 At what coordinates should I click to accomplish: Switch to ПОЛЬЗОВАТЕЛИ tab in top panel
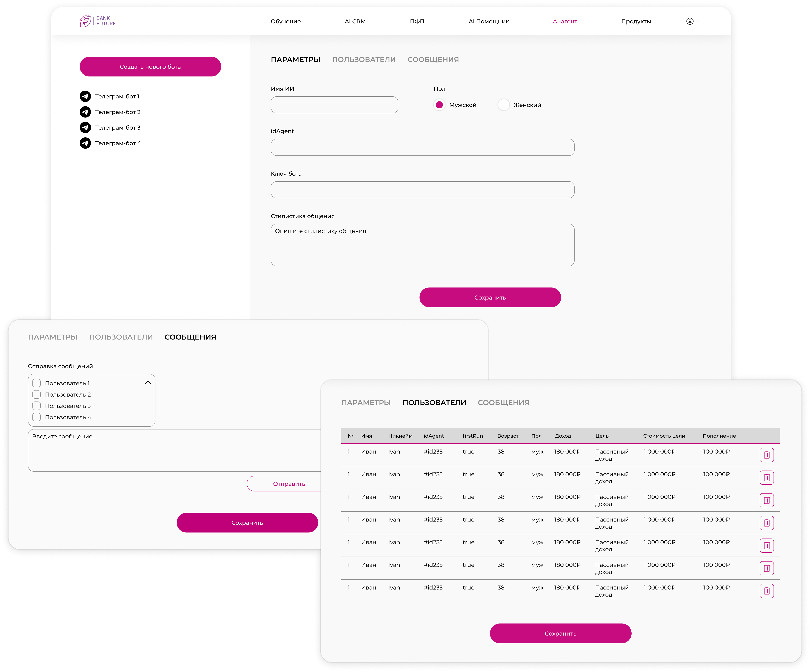tap(364, 60)
